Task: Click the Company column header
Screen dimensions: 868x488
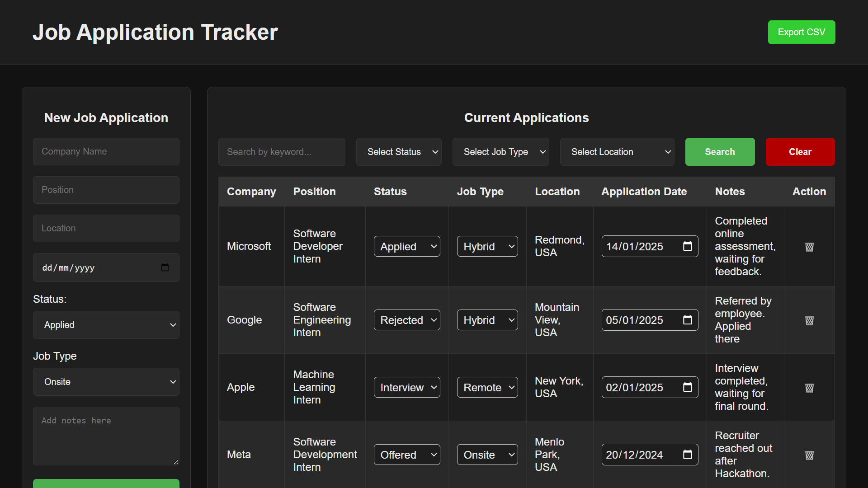Action: (251, 192)
